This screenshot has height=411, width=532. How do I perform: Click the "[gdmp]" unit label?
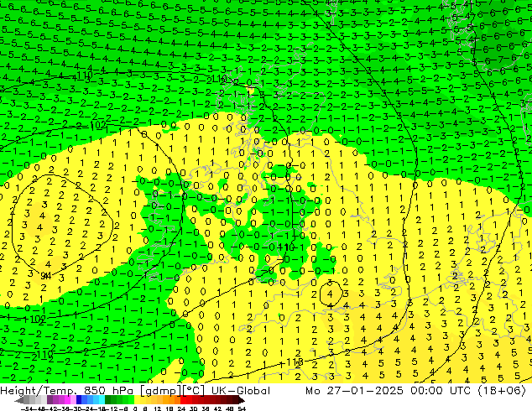click(162, 391)
